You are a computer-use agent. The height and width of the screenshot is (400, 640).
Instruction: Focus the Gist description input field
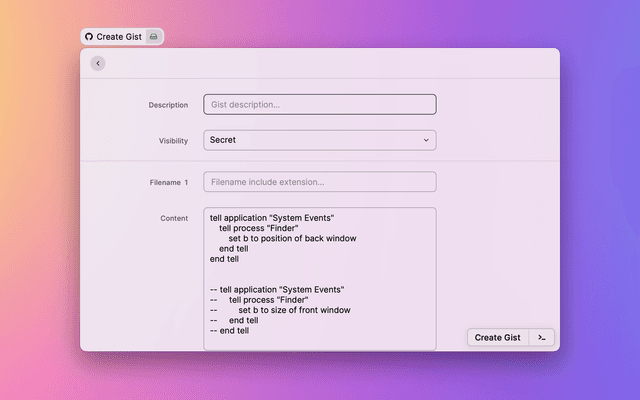pyautogui.click(x=319, y=104)
